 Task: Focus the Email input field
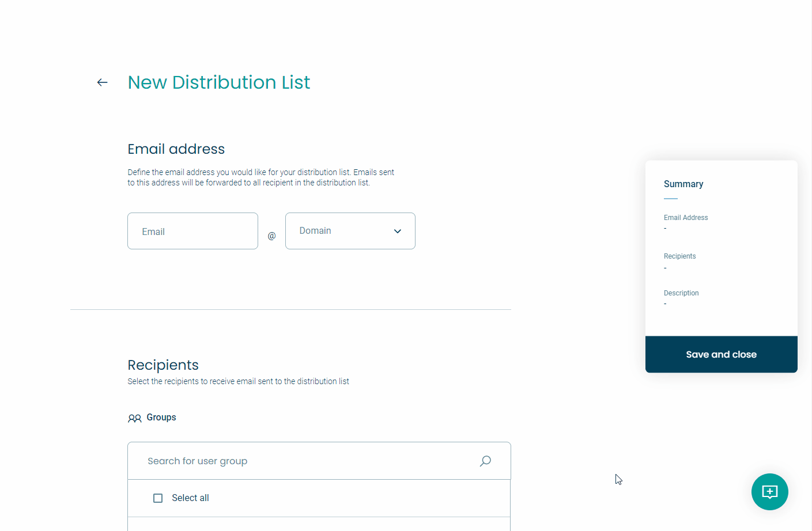point(192,231)
